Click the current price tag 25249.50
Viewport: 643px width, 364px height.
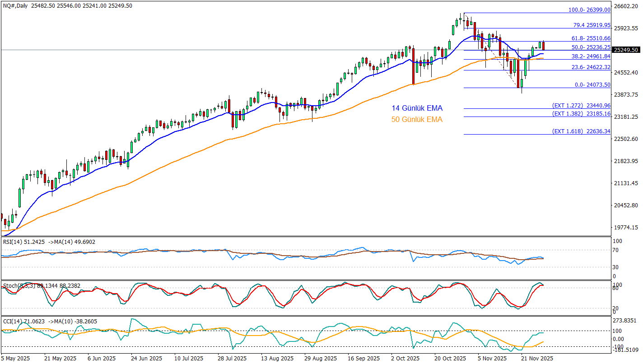coord(627,50)
